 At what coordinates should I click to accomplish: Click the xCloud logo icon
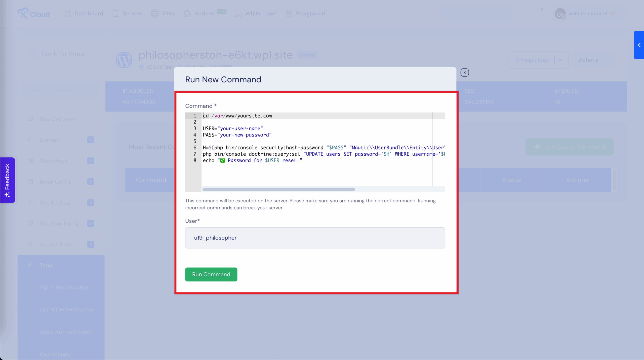[x=23, y=13]
